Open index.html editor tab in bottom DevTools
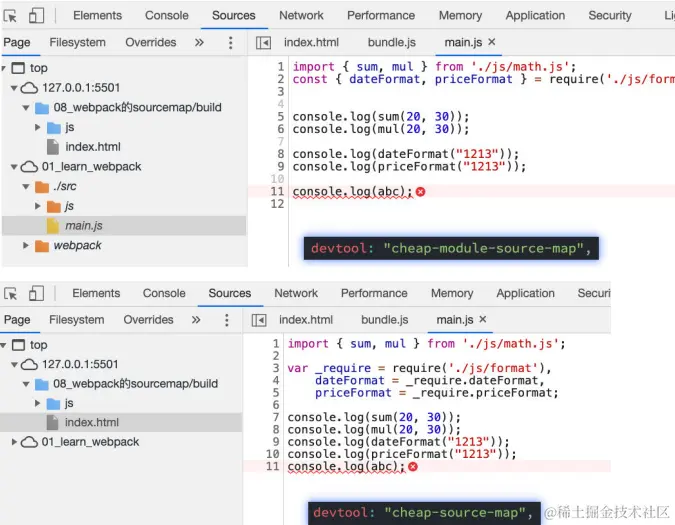 (x=306, y=320)
